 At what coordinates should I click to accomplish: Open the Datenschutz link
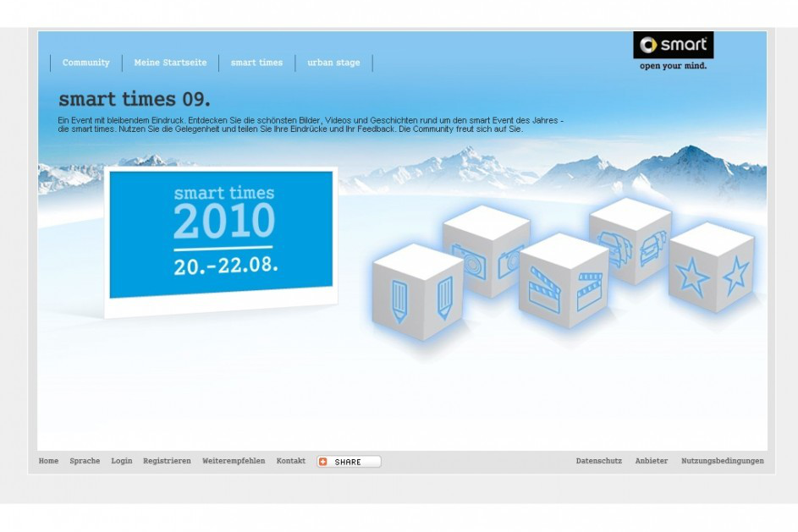tap(599, 461)
